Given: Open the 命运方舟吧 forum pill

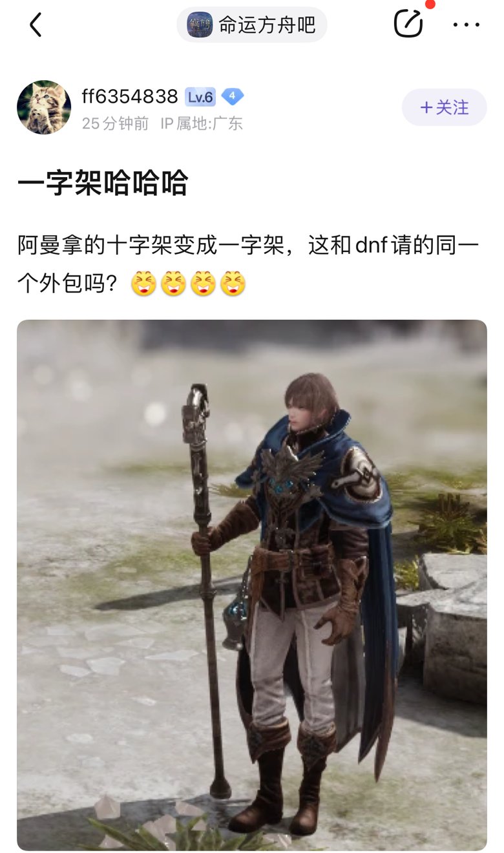Looking at the screenshot, I should (252, 25).
